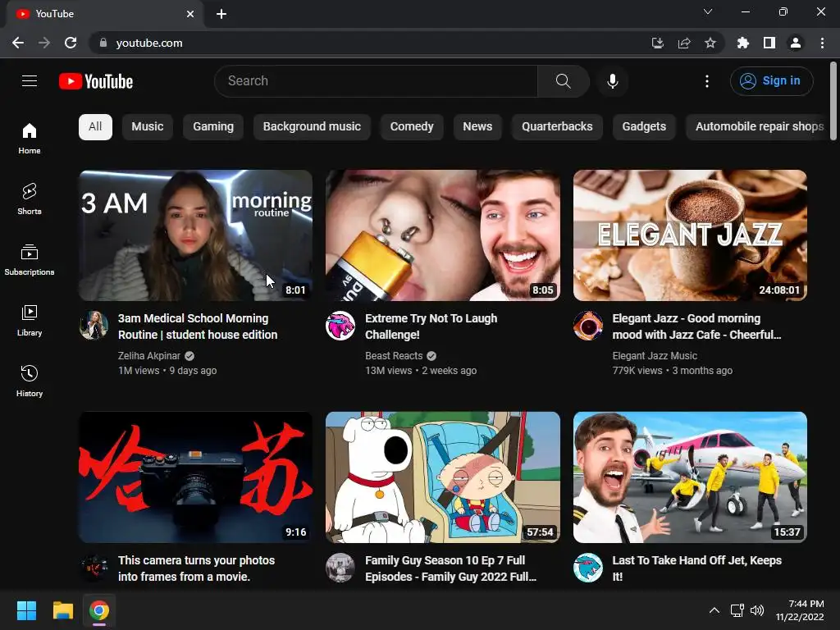Open Elegant Jazz Good morning title

point(696,326)
